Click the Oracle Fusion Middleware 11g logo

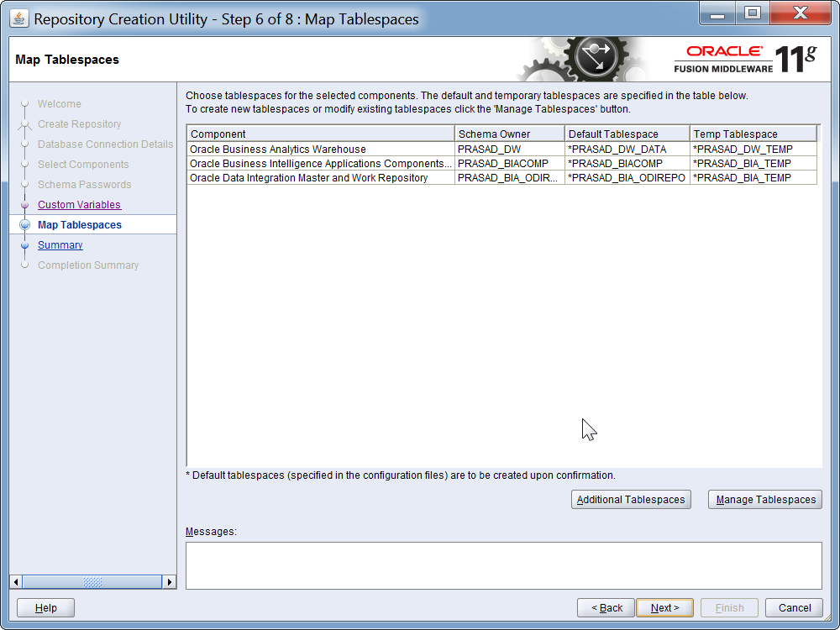tap(745, 59)
